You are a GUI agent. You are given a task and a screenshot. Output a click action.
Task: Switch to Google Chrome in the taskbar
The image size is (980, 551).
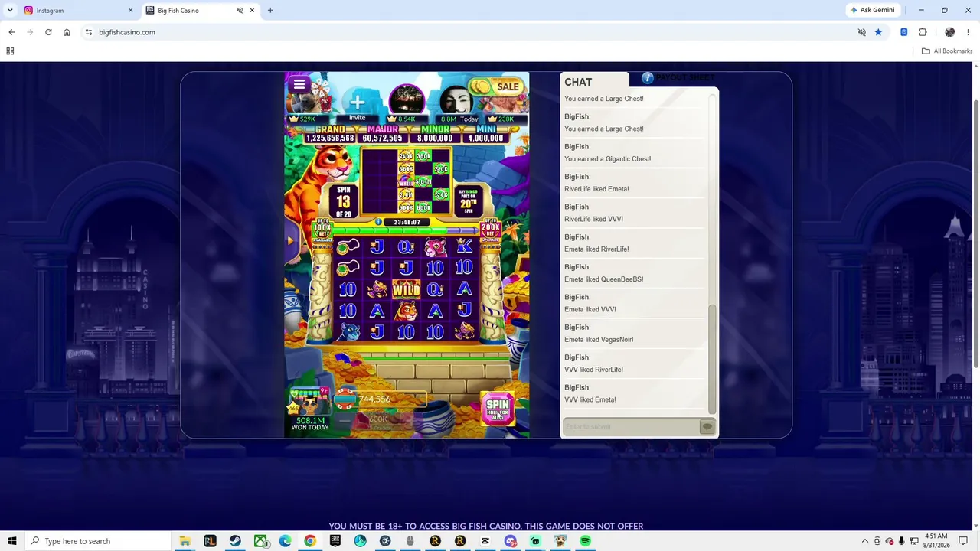pos(310,541)
